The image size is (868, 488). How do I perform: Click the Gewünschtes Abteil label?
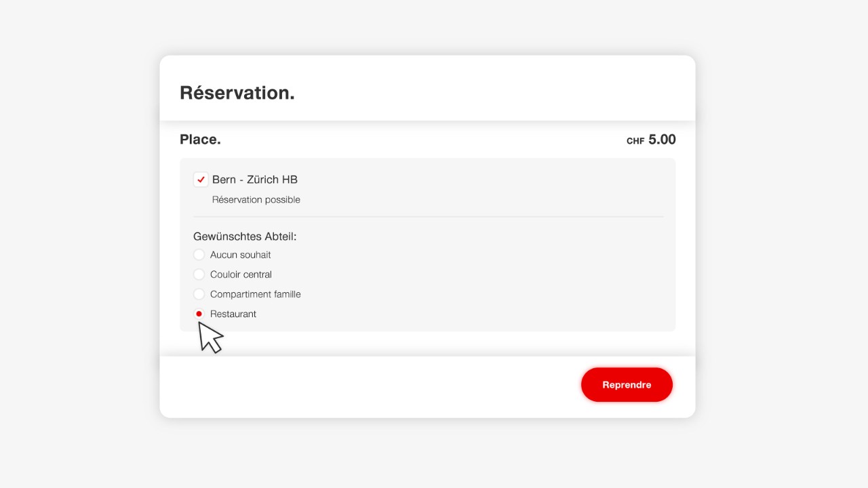pos(245,237)
